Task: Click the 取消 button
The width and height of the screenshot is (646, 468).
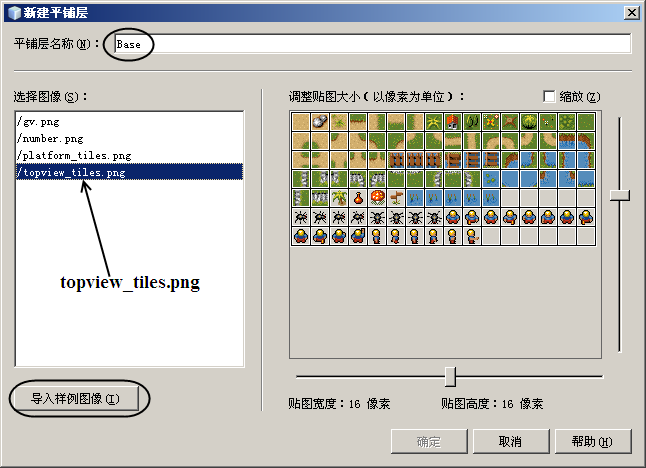Action: click(511, 442)
